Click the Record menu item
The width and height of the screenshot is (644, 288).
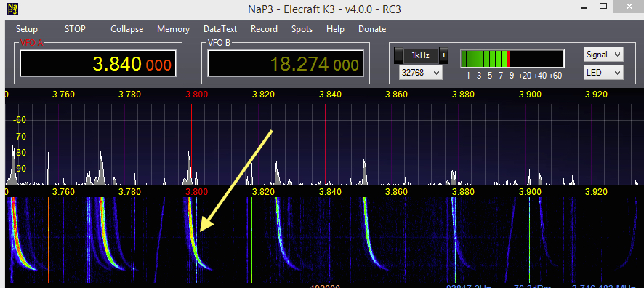[264, 29]
